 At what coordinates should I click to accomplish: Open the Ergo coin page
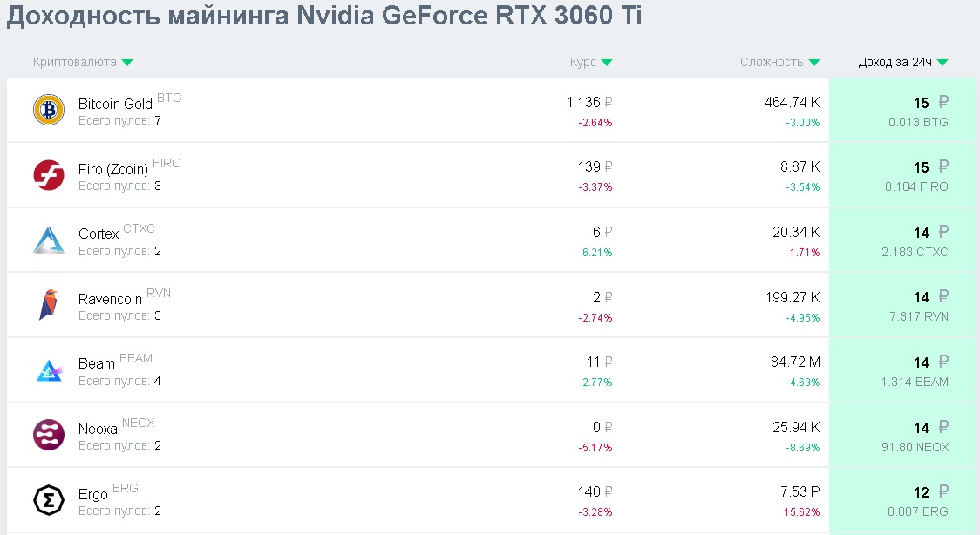[93, 495]
